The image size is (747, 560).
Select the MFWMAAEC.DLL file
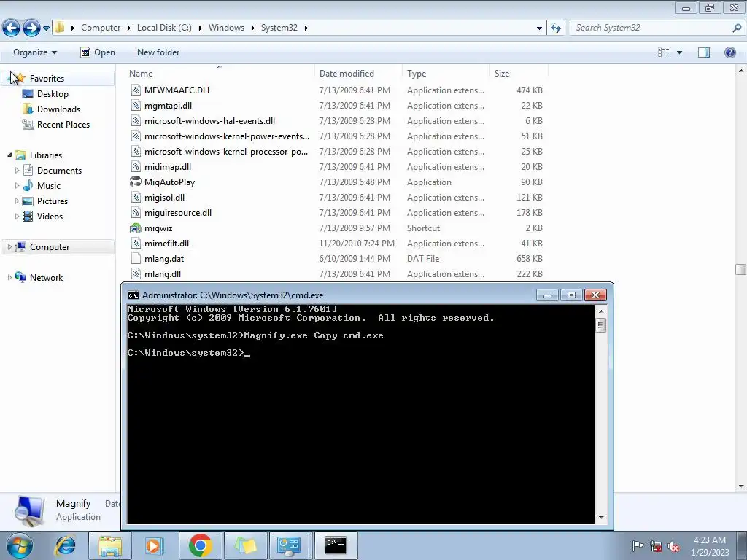point(178,90)
